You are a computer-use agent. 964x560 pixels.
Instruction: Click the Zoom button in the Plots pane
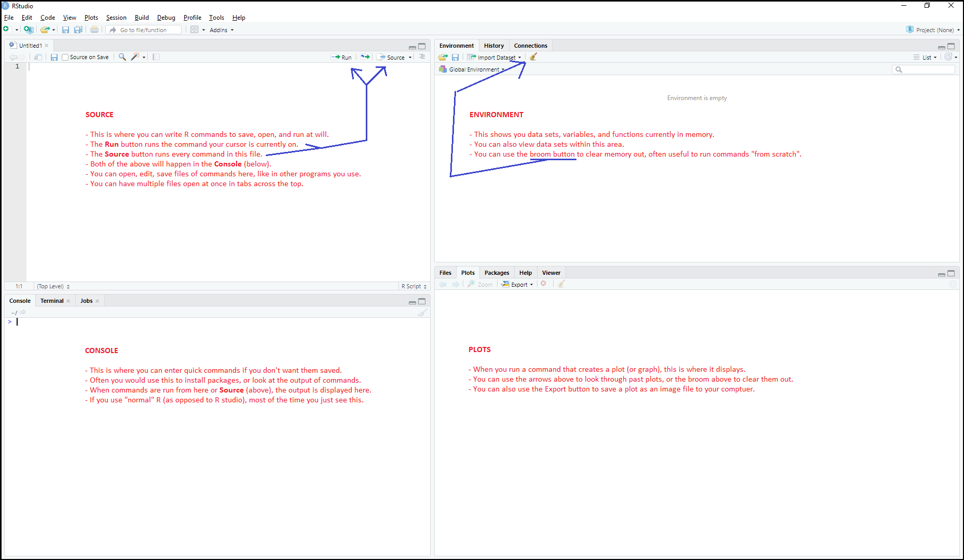point(480,284)
